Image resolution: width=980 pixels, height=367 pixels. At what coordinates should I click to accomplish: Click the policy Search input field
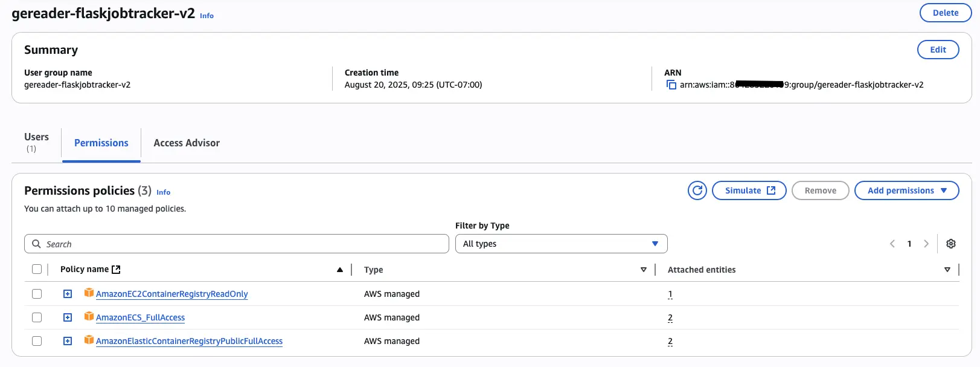click(237, 244)
